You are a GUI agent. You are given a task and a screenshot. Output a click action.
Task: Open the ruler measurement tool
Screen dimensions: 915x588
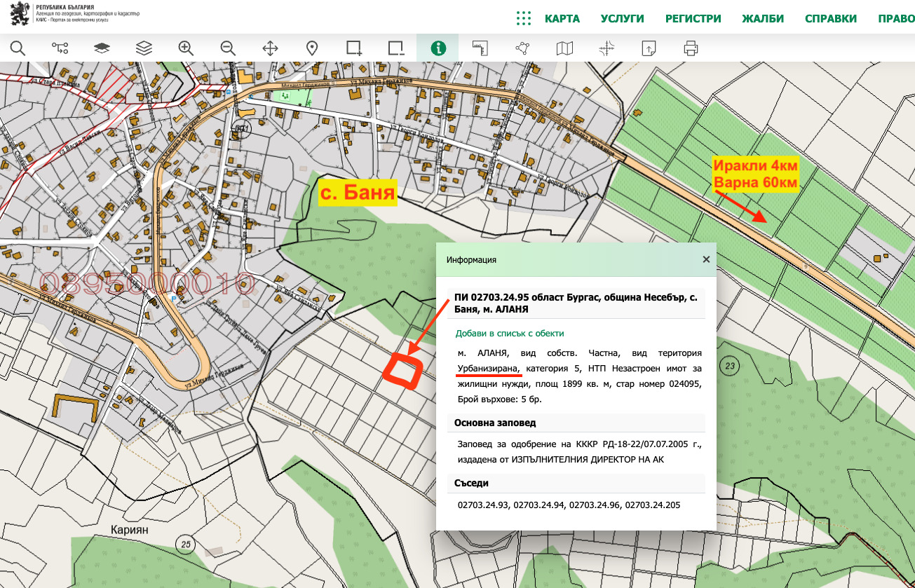[x=480, y=48]
